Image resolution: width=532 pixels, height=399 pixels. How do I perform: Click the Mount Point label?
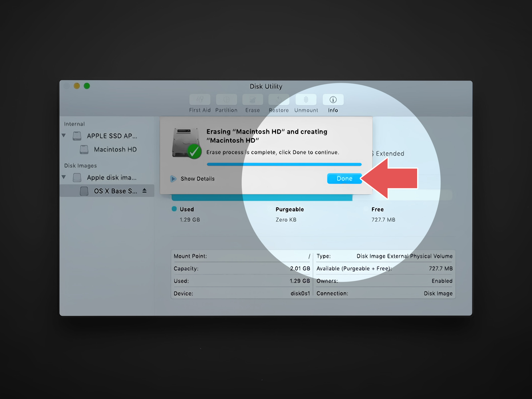pos(190,256)
